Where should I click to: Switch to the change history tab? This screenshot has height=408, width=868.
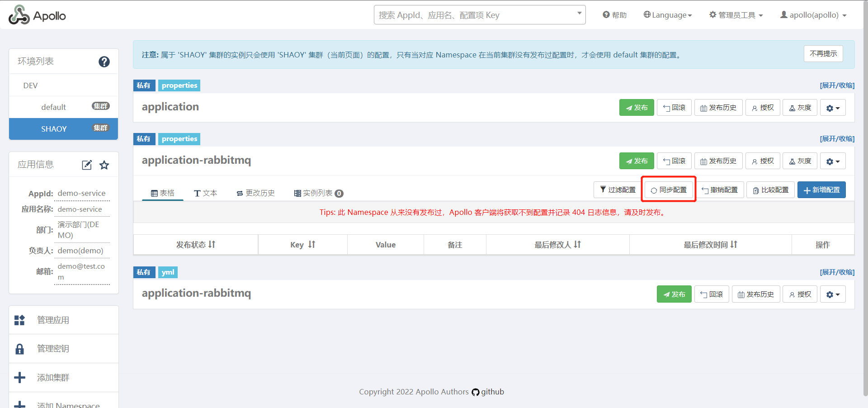pos(255,193)
